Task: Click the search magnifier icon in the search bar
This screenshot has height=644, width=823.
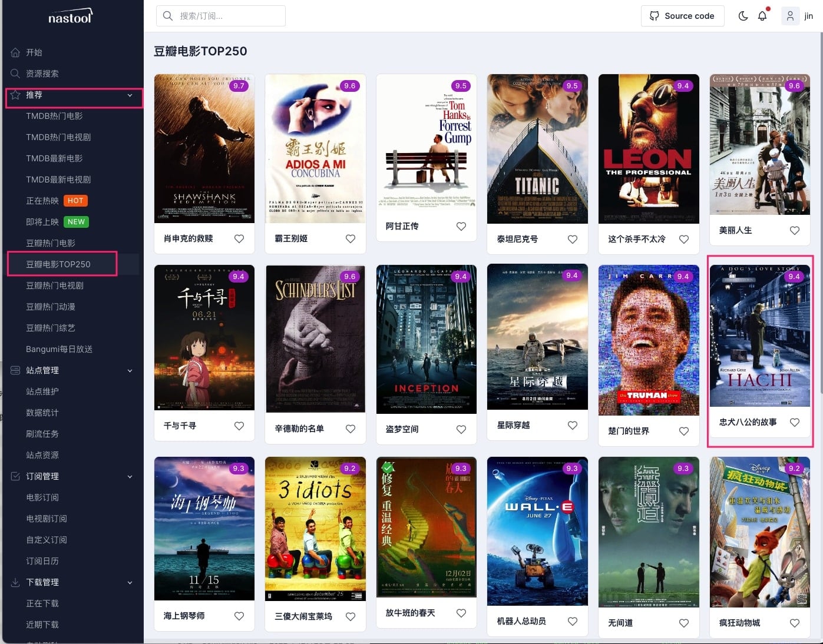Action: (x=168, y=16)
